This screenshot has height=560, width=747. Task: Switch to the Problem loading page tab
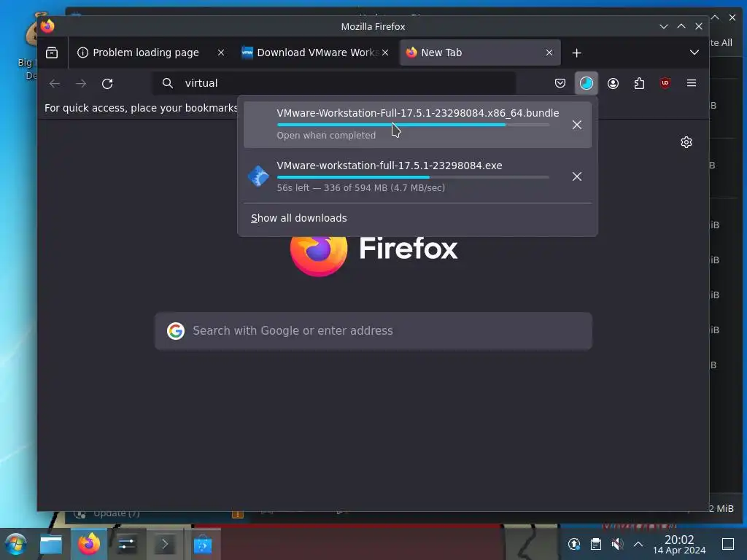click(150, 52)
